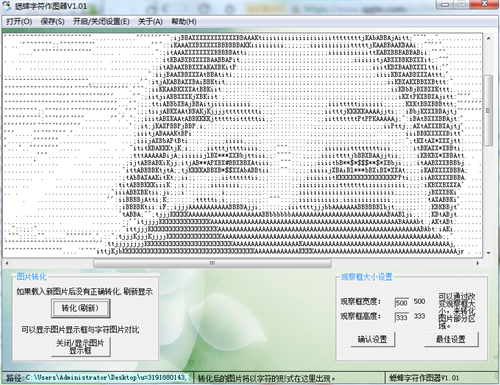The image size is (500, 385).
Task: Click the 观察框宽度 label
Action: point(360,302)
